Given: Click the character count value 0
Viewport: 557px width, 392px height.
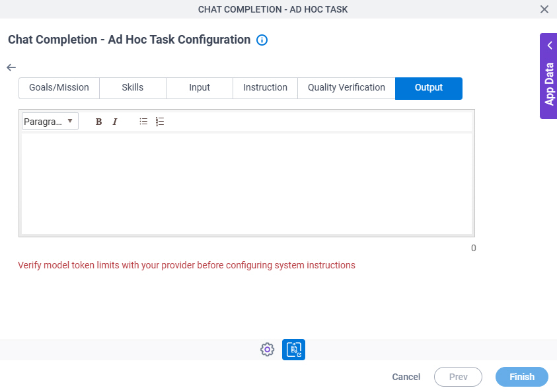Looking at the screenshot, I should [x=474, y=248].
